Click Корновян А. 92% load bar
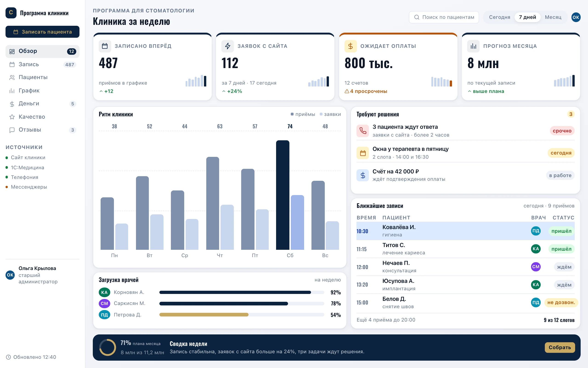 [x=242, y=292]
